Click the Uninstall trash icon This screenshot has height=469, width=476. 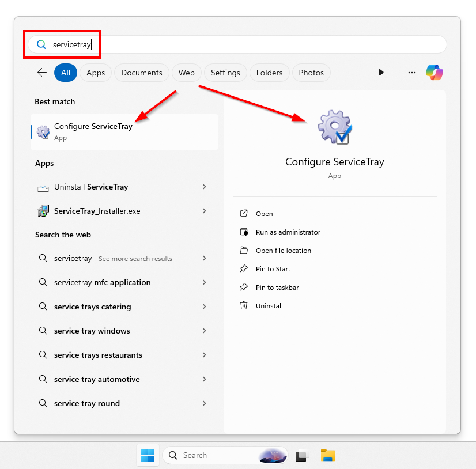pyautogui.click(x=244, y=305)
